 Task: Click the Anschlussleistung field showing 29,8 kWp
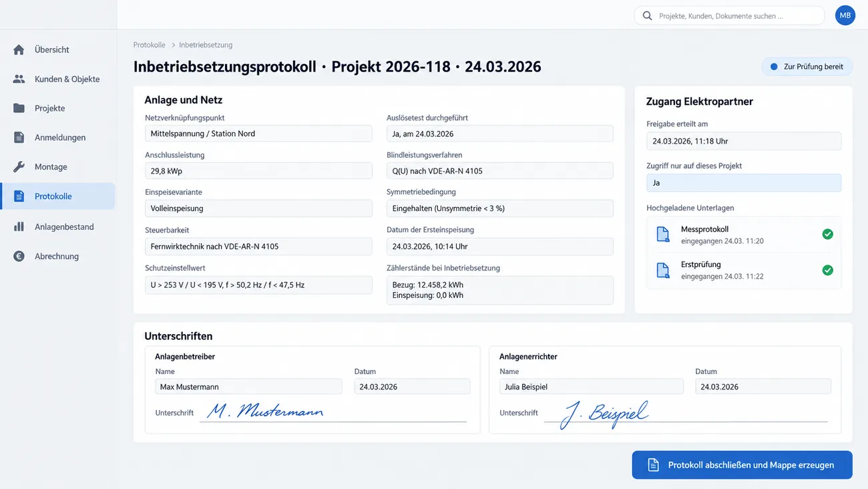(258, 171)
